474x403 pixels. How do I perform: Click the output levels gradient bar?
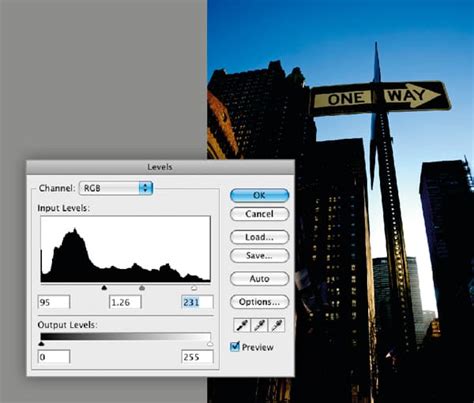(126, 336)
